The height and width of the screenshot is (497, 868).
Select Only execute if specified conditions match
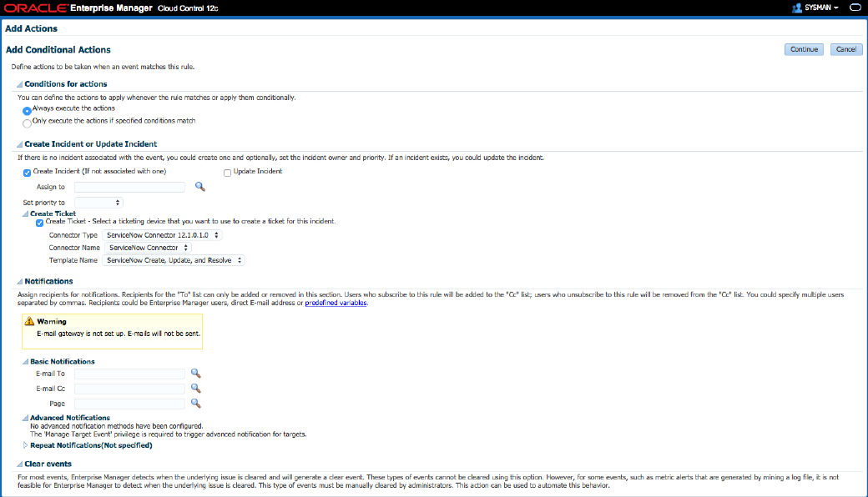pyautogui.click(x=27, y=123)
